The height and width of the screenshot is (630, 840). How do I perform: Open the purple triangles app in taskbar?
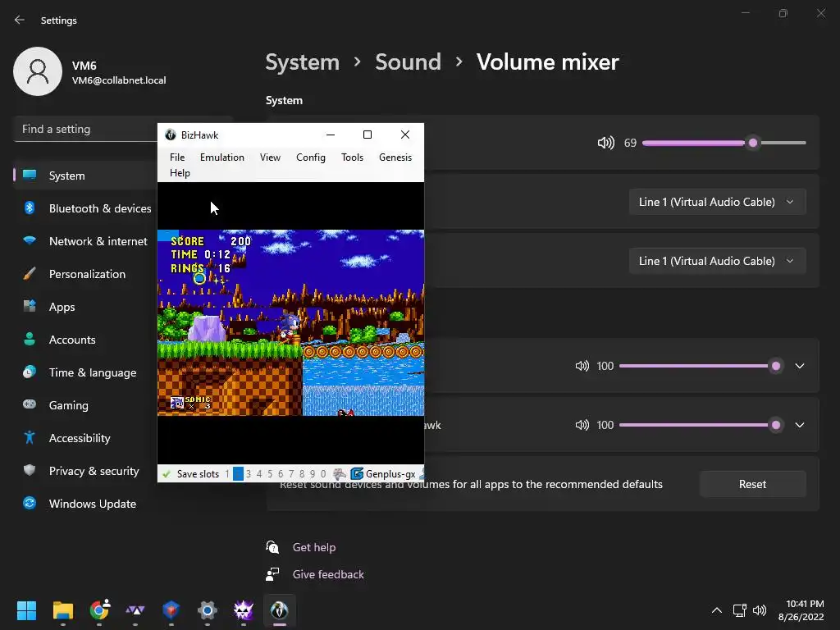click(135, 610)
